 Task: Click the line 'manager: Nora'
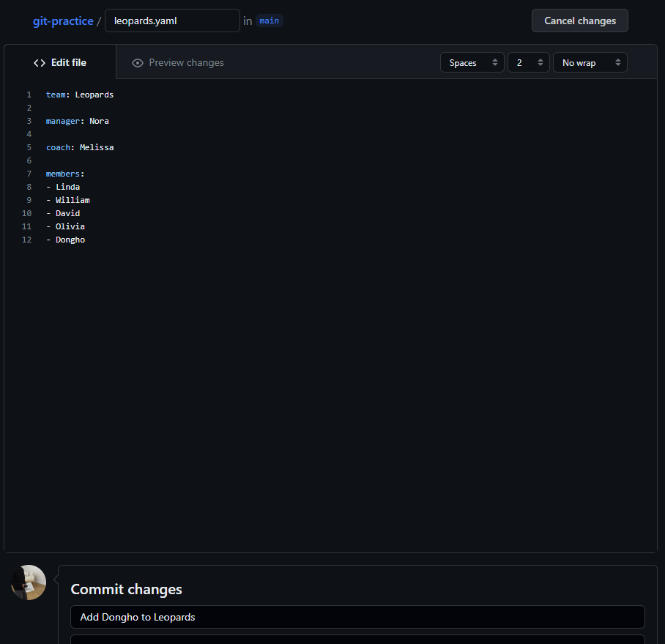(77, 121)
